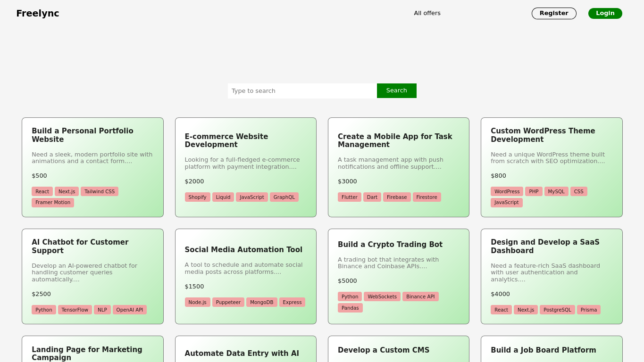Click the $800 price on WordPress card

point(498,176)
